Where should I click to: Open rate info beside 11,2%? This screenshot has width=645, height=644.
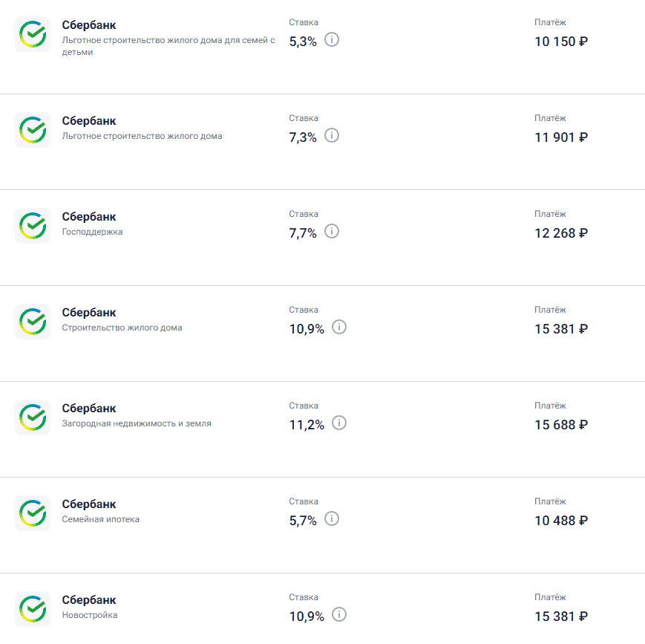[339, 423]
